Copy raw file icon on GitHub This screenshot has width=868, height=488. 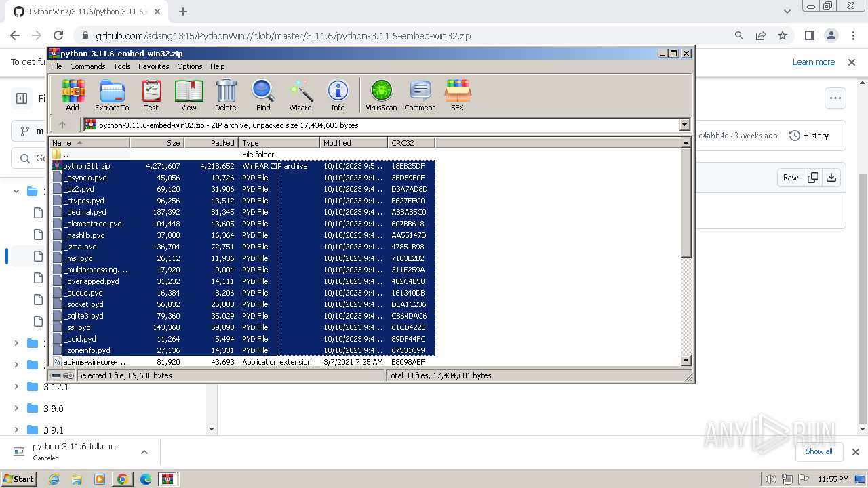click(x=812, y=178)
